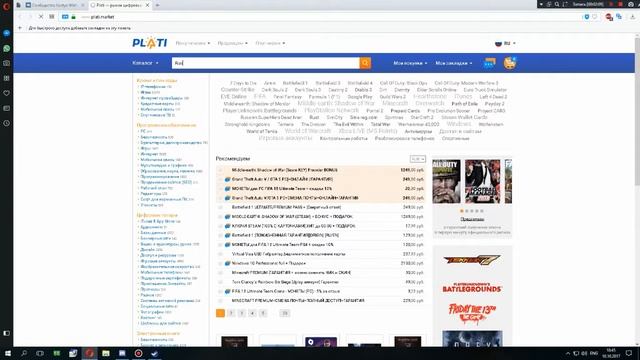
Task: Open the Battlegrounds banner
Action: 471,287
